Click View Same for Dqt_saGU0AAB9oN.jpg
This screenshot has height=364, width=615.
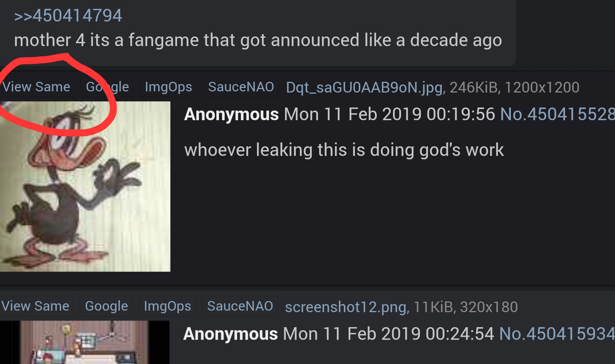pyautogui.click(x=36, y=87)
